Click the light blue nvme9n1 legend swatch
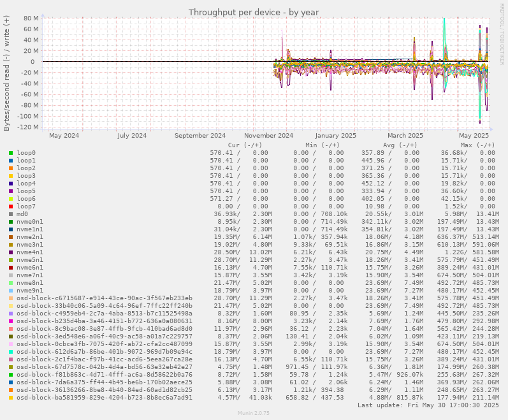This screenshot has width=508, height=420. tap(11, 291)
